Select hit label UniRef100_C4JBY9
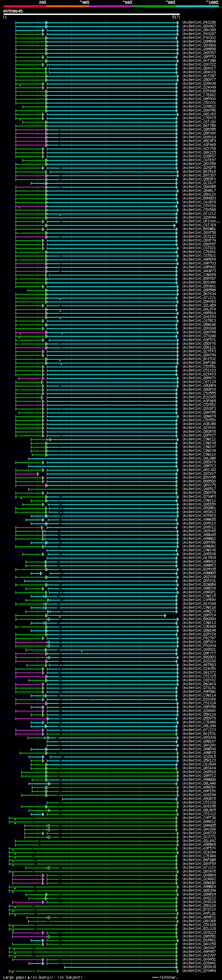The height and width of the screenshot is (980, 222). 199,202
